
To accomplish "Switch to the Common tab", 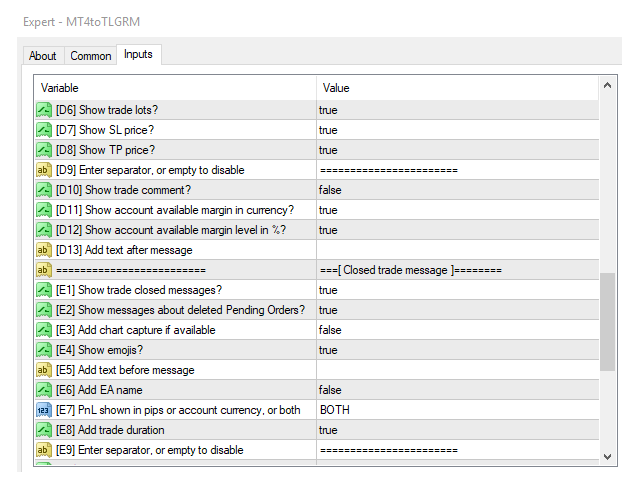I will [x=91, y=56].
